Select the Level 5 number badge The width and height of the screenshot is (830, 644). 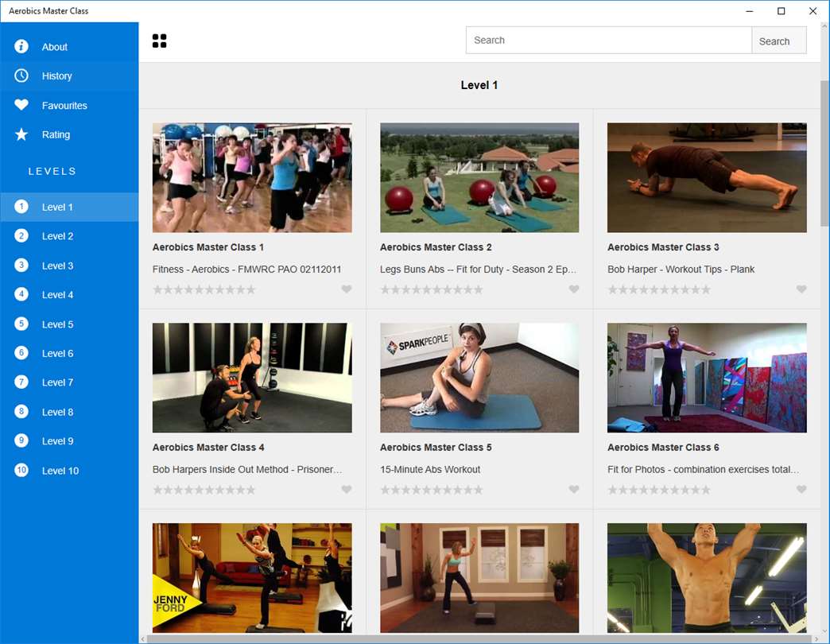coord(21,324)
